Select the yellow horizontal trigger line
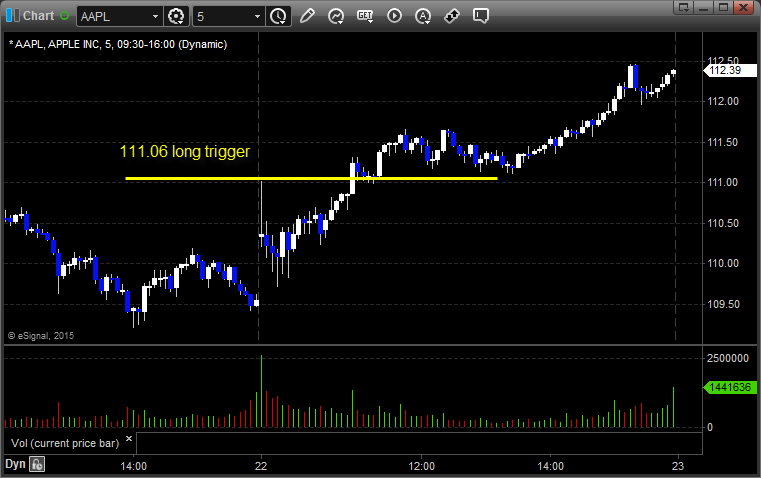Image resolution: width=761 pixels, height=478 pixels. click(x=311, y=179)
